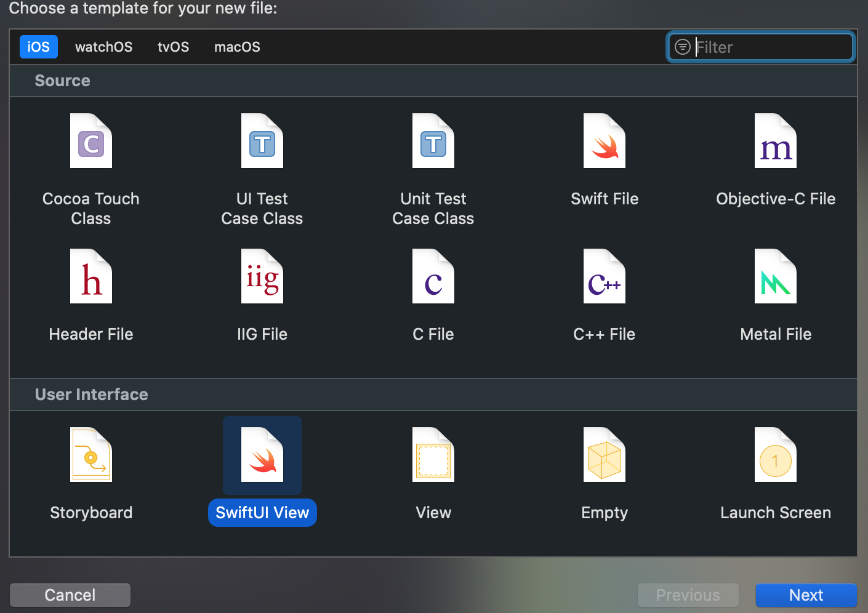This screenshot has height=613, width=868.
Task: Choose the Objective-C File icon
Action: [x=776, y=141]
